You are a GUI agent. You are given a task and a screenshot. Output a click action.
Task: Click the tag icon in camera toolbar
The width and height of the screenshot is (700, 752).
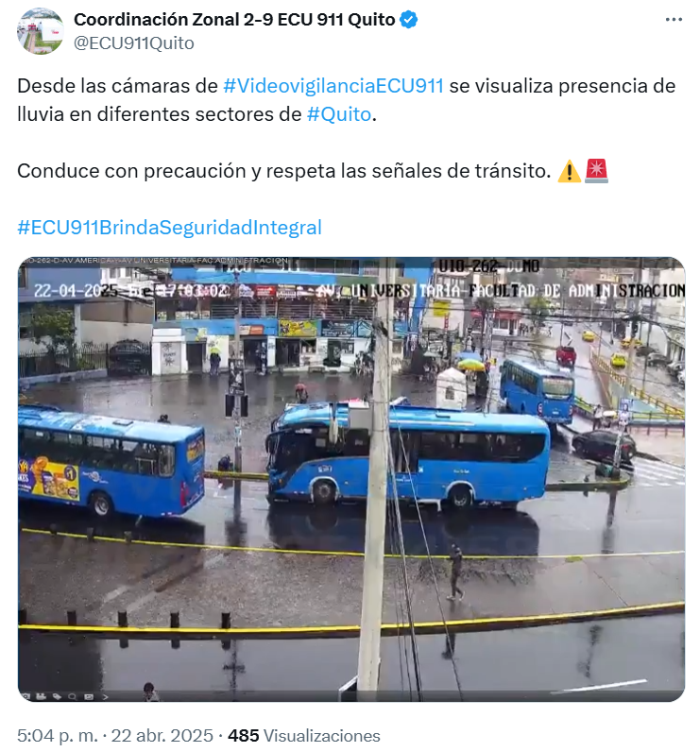tap(57, 697)
